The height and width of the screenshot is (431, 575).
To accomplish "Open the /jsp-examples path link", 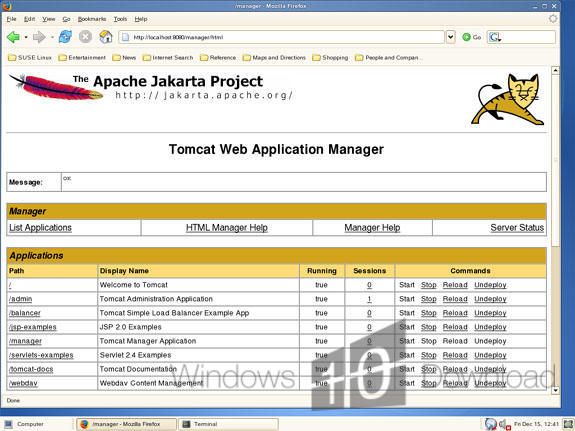I will coord(33,327).
